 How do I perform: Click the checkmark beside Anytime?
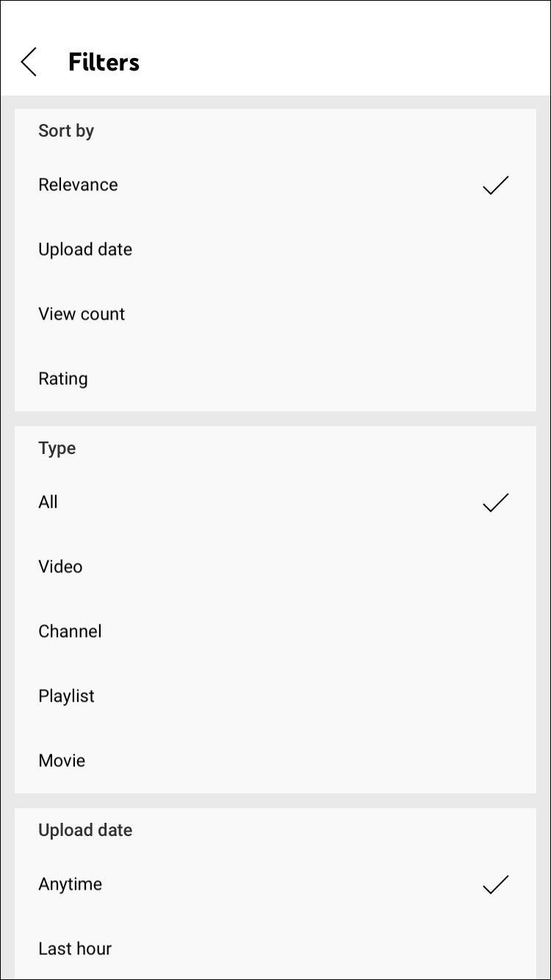point(496,884)
